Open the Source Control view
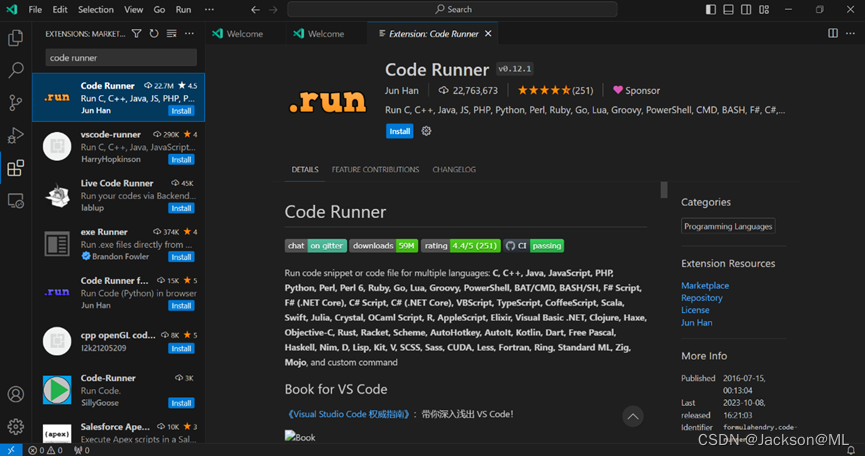Image resolution: width=865 pixels, height=456 pixels. click(x=15, y=103)
